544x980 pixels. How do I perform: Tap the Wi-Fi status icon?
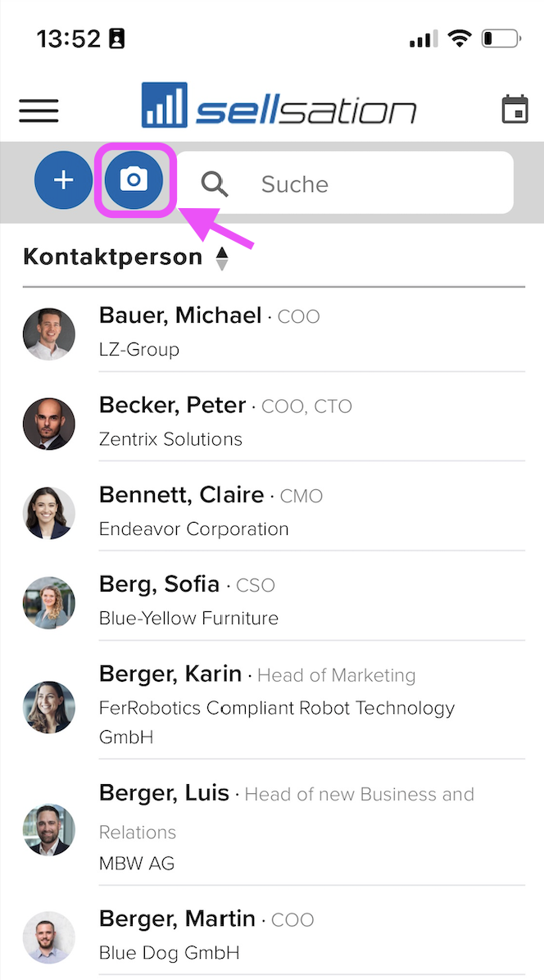[460, 39]
